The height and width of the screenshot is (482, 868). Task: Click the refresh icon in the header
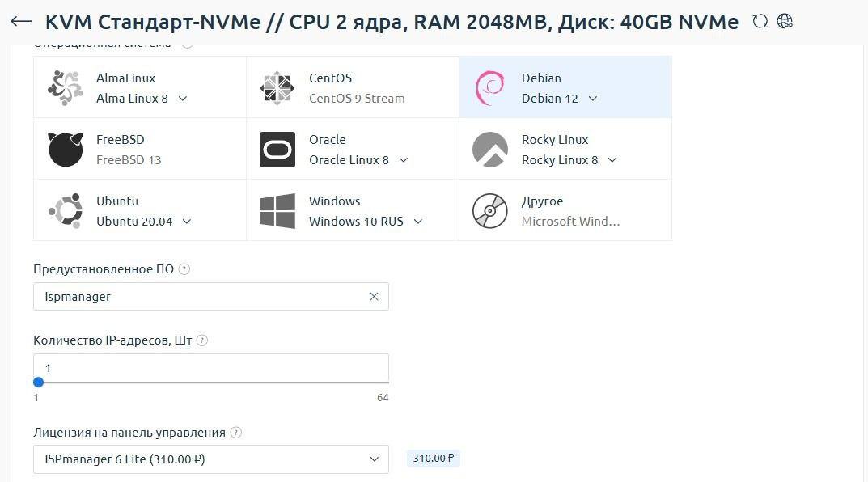click(760, 22)
